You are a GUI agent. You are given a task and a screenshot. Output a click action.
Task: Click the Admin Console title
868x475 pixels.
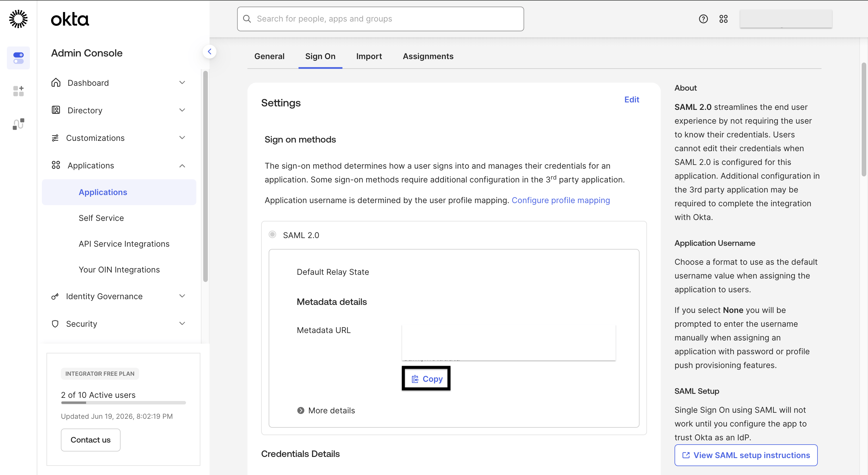(x=87, y=53)
